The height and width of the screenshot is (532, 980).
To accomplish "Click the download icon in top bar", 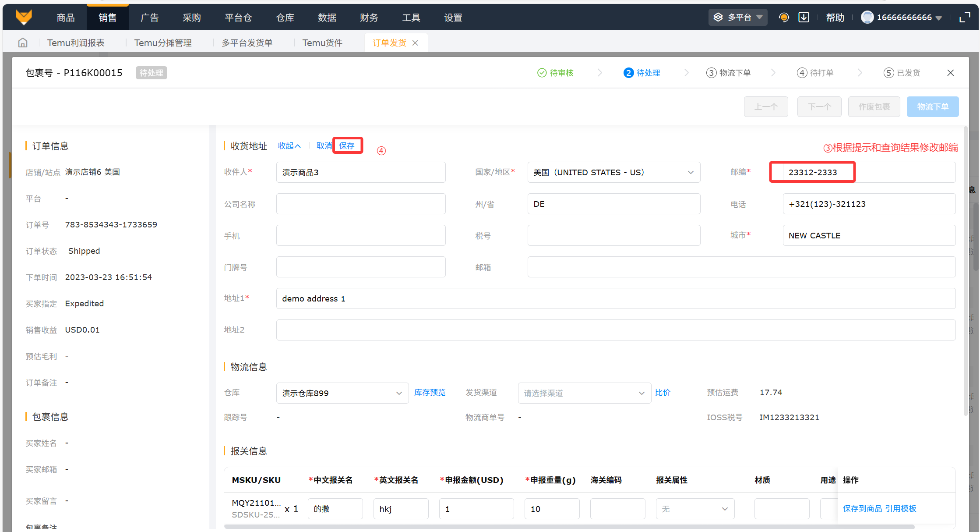I will pos(804,18).
